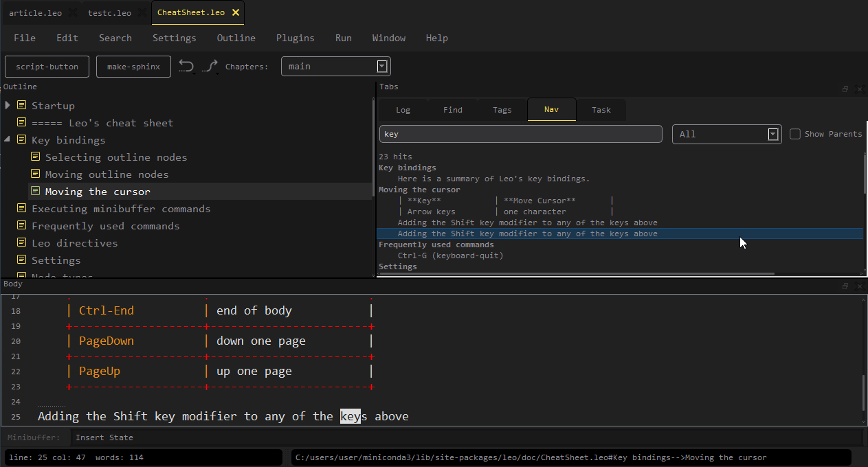Screen dimensions: 868x467
Task: Click the redo arrow icon in toolbar
Action: pyautogui.click(x=210, y=66)
